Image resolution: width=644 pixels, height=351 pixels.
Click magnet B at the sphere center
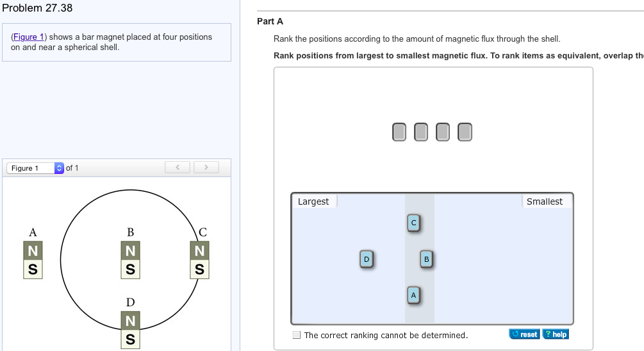pos(131,259)
